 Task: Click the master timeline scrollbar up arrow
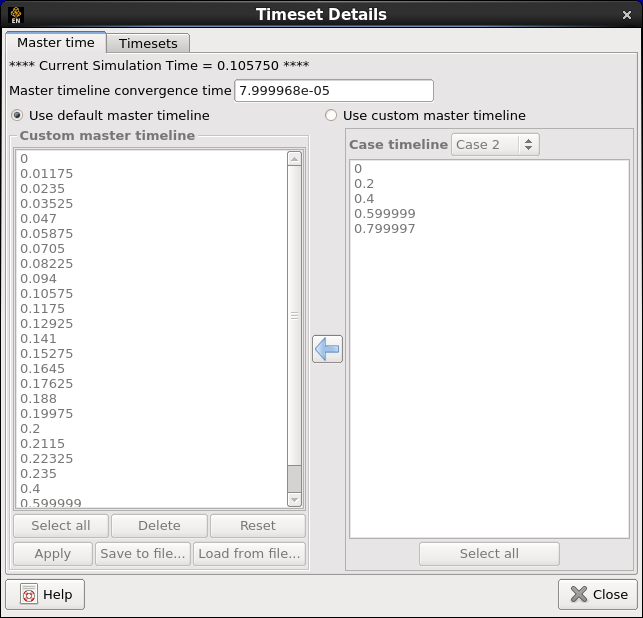tap(294, 159)
